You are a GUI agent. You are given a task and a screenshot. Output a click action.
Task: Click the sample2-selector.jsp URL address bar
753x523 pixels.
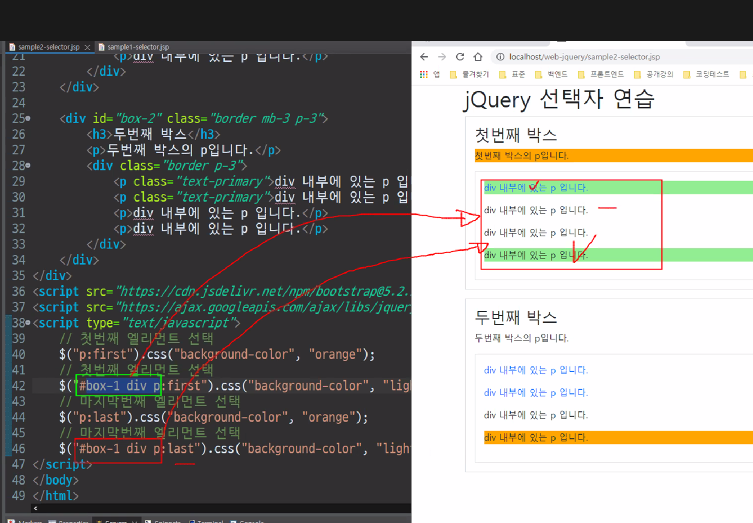(584, 57)
